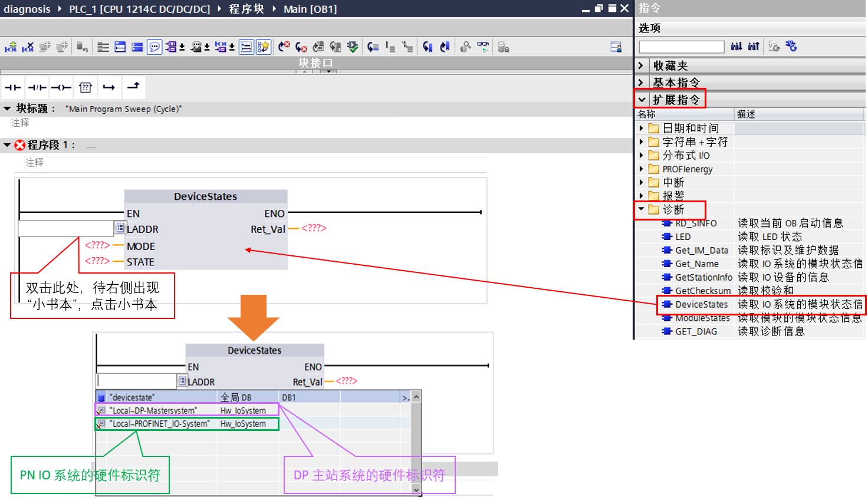
Task: Insert a normally open contact
Action: tap(12, 88)
